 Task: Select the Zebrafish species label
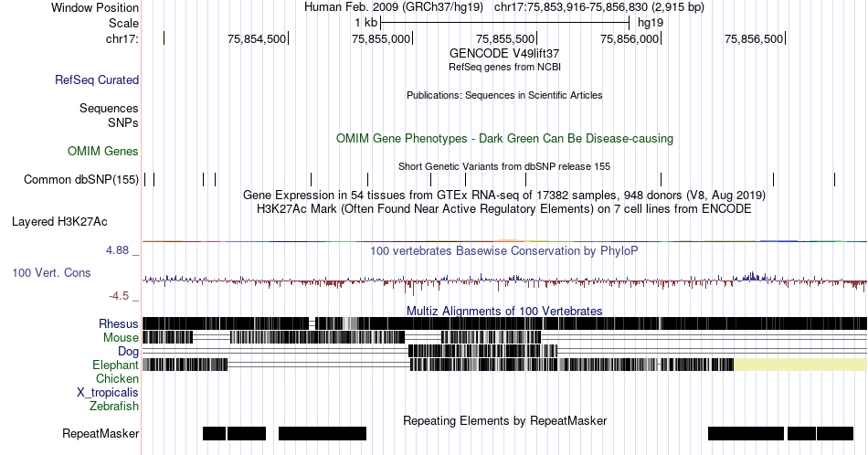(x=114, y=407)
